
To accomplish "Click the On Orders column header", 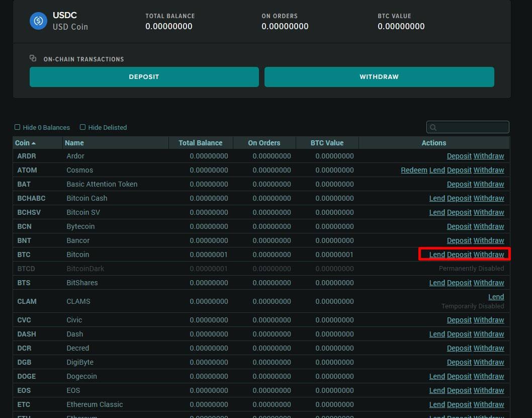I will click(264, 143).
